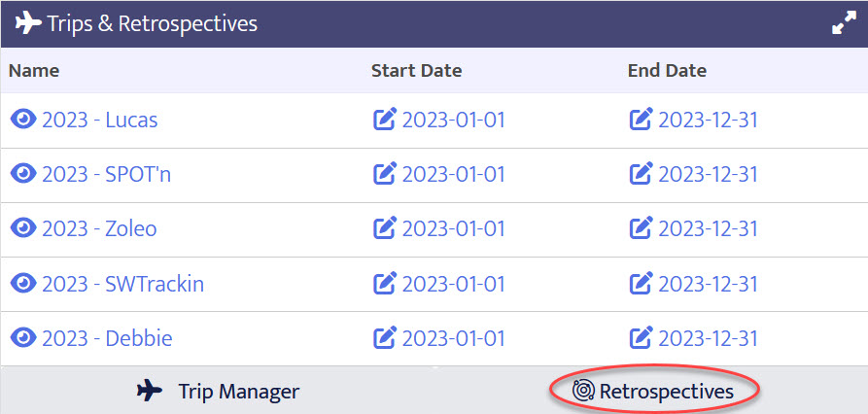Edit start date of the Lucas trip
Image resolution: width=868 pixels, height=414 pixels.
[385, 120]
